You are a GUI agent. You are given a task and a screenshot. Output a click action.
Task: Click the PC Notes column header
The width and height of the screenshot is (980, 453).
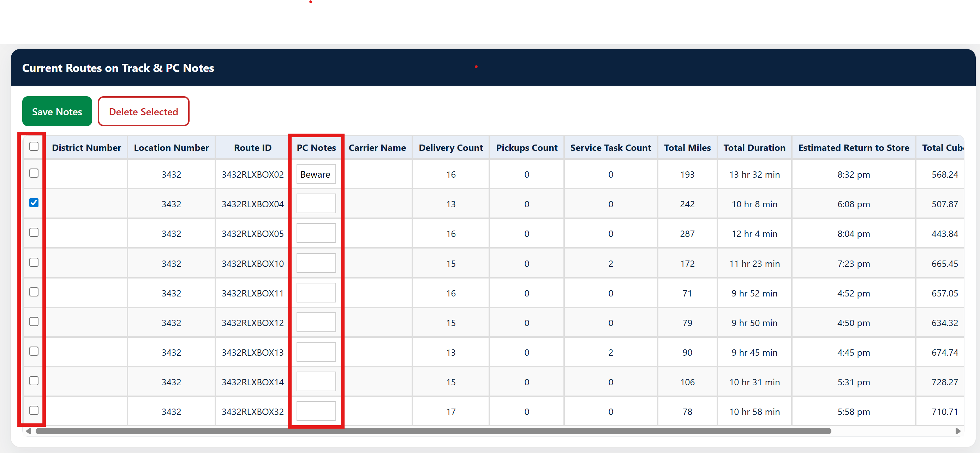(316, 148)
